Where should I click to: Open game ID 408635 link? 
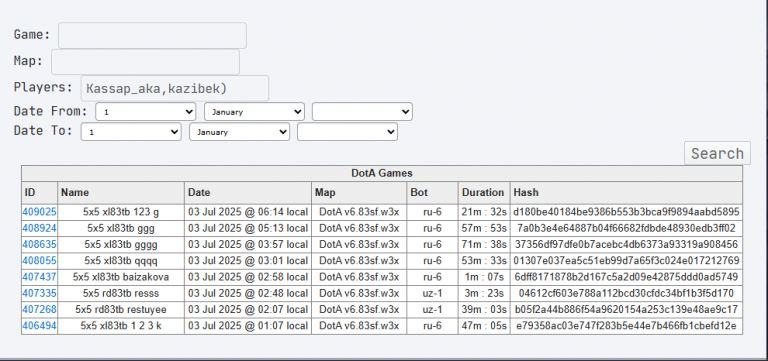39,244
